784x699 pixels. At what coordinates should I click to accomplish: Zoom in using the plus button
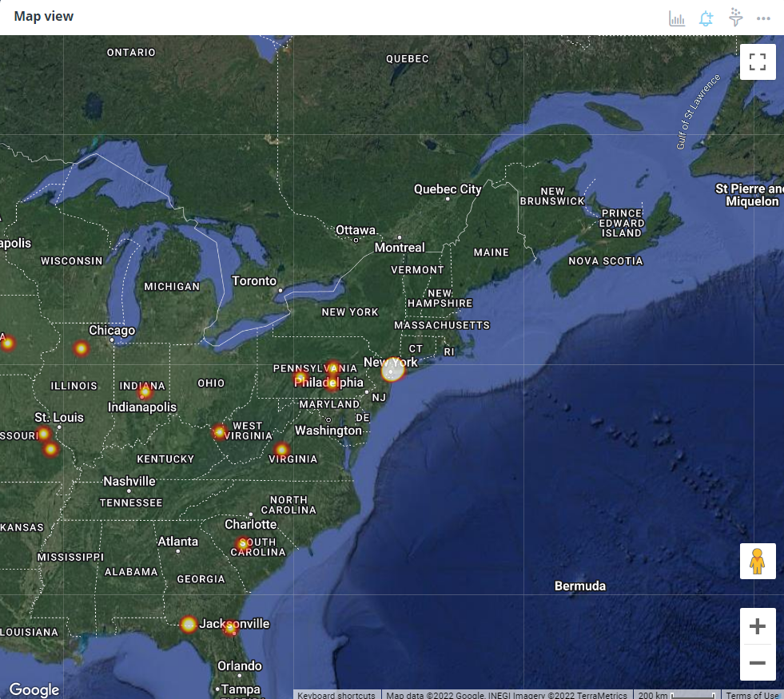tap(758, 626)
